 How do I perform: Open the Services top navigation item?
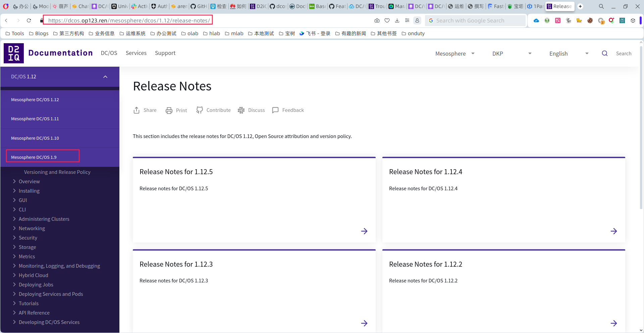(136, 53)
